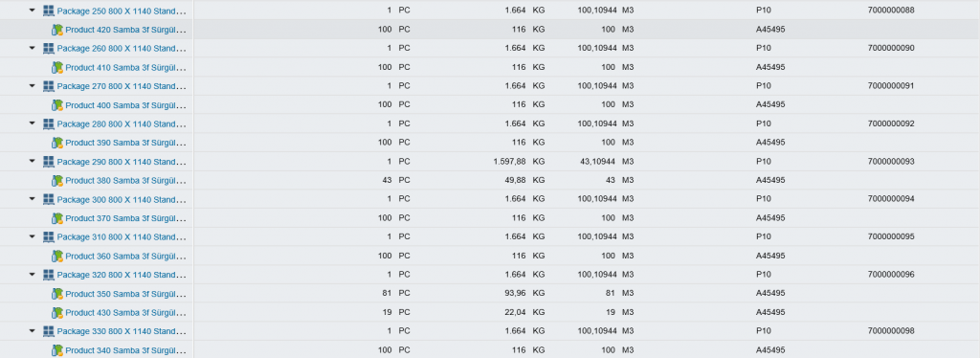Image resolution: width=980 pixels, height=358 pixels.
Task: Select the 1.597,88 KG weight cell
Action: pyautogui.click(x=519, y=161)
